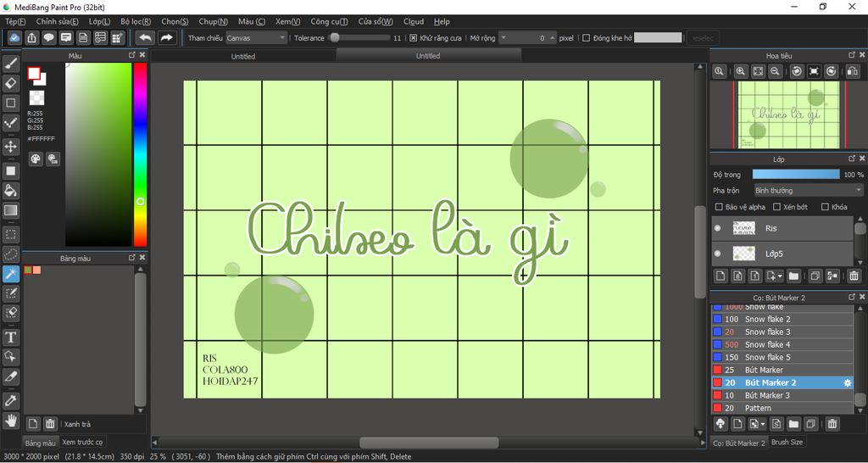Image resolution: width=868 pixels, height=463 pixels.
Task: Select the Lasso tool
Action: 10,254
